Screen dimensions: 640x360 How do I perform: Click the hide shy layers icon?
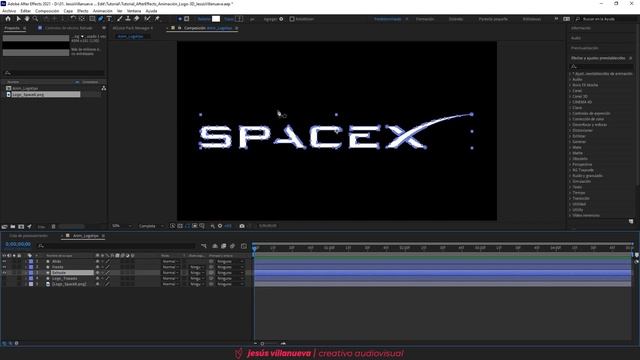[x=215, y=246]
